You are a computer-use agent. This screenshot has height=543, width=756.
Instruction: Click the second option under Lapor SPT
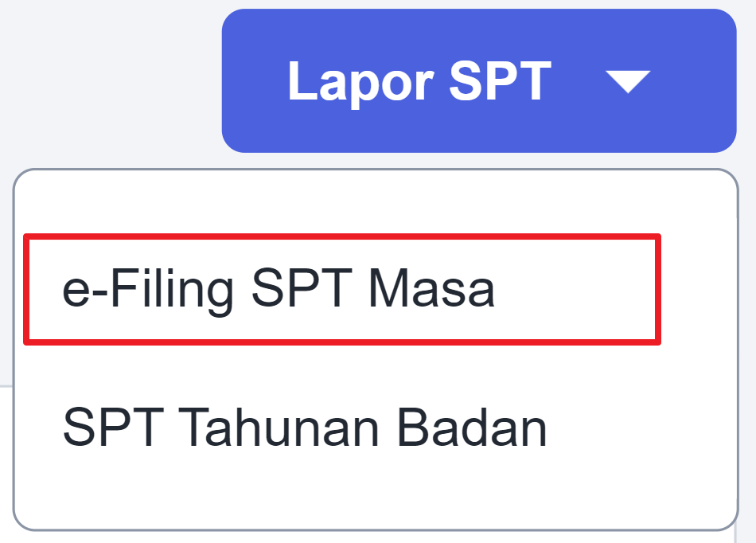pos(305,428)
